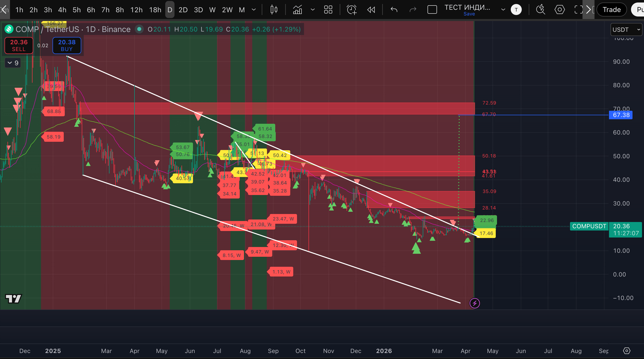Select the 4h timeframe
The image size is (644, 359).
pyautogui.click(x=62, y=10)
